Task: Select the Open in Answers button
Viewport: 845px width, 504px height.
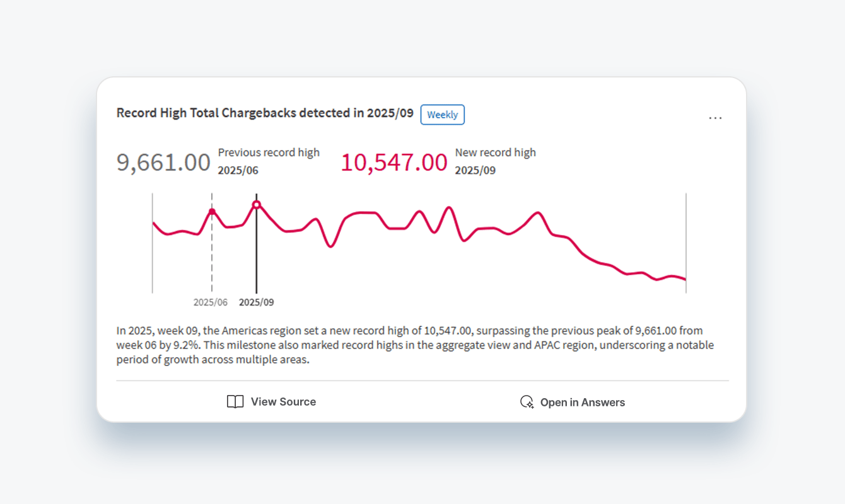Action: (572, 402)
